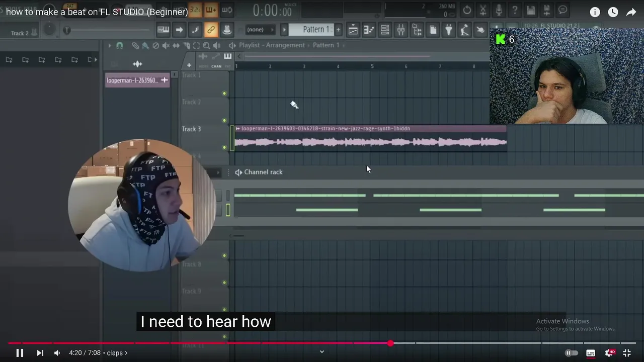The image size is (644, 362).
Task: Select the looperman audio clip on Track 3
Action: pos(370,138)
